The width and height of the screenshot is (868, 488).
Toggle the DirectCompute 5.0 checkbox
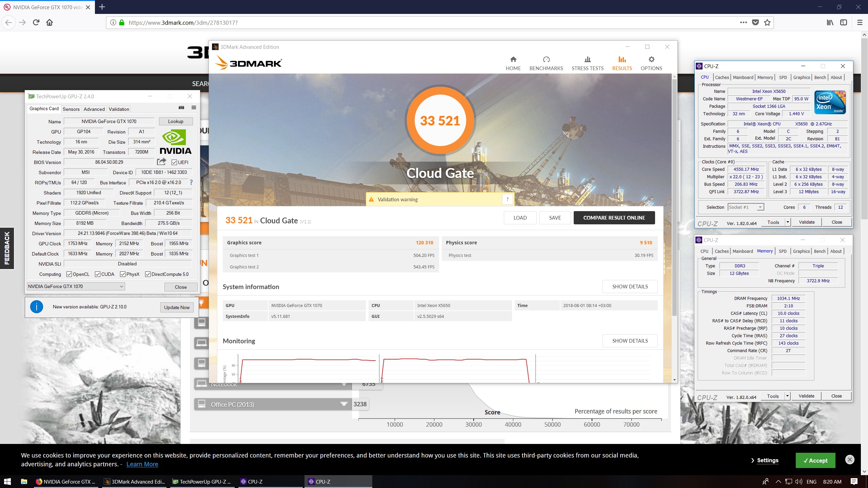coord(148,274)
